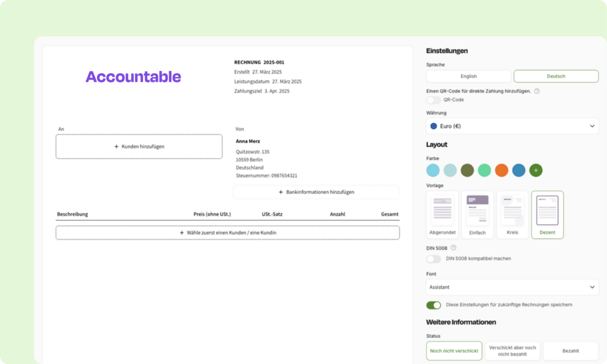Select the Abgerundet template thumbnail
607x364 pixels.
coord(442,215)
